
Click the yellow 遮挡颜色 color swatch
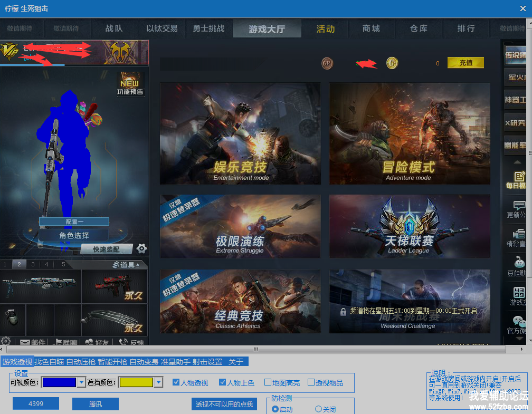pos(136,382)
